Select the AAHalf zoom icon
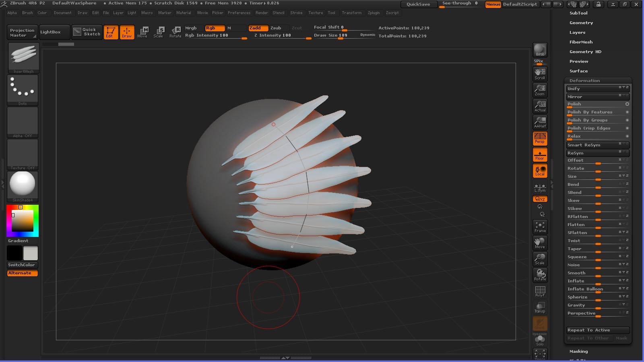The height and width of the screenshot is (362, 644). click(x=540, y=122)
